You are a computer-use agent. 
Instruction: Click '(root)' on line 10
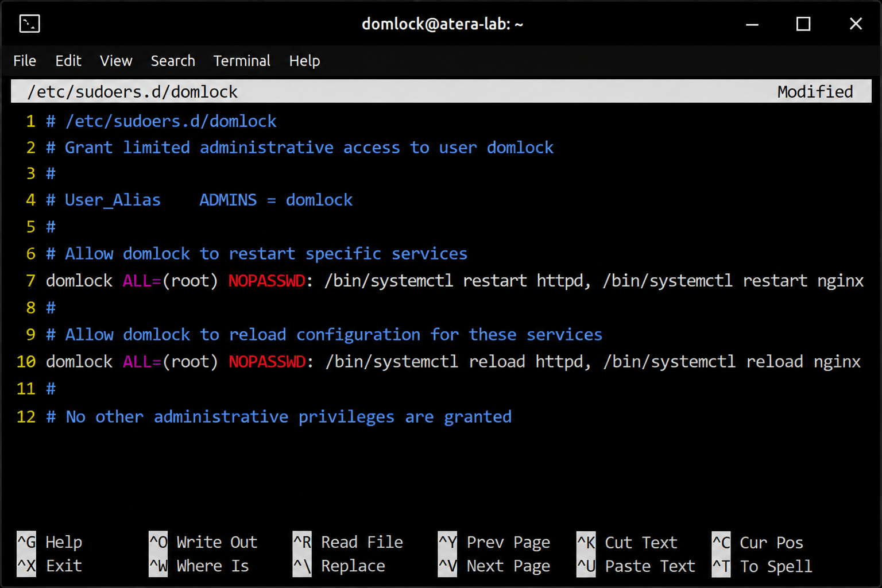tap(190, 362)
